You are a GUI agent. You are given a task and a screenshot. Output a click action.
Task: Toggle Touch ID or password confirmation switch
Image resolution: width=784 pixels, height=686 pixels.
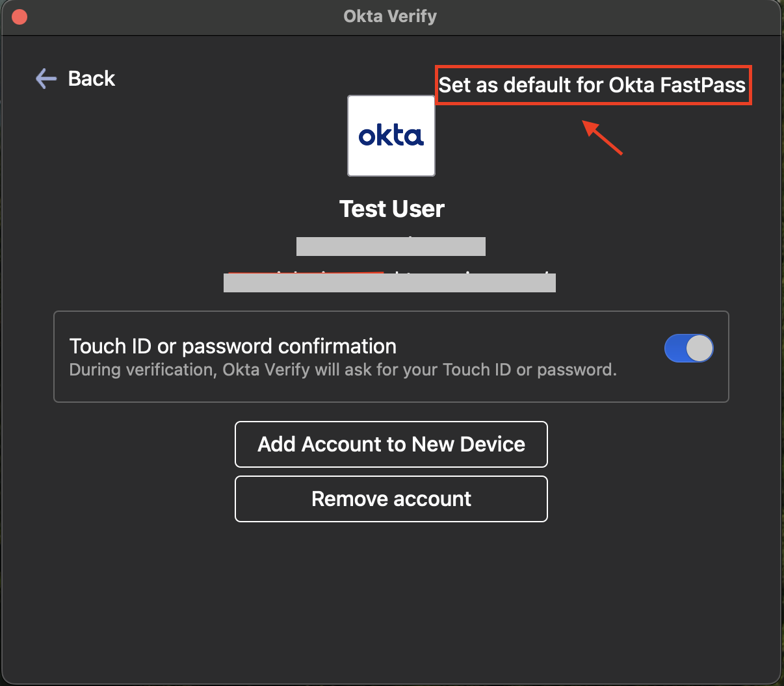point(688,348)
